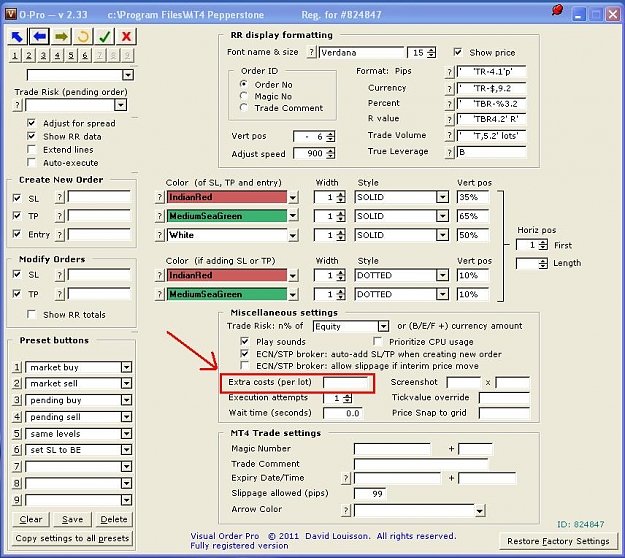Click the Slippage allowed pips field
The image size is (625, 558).
370,494
